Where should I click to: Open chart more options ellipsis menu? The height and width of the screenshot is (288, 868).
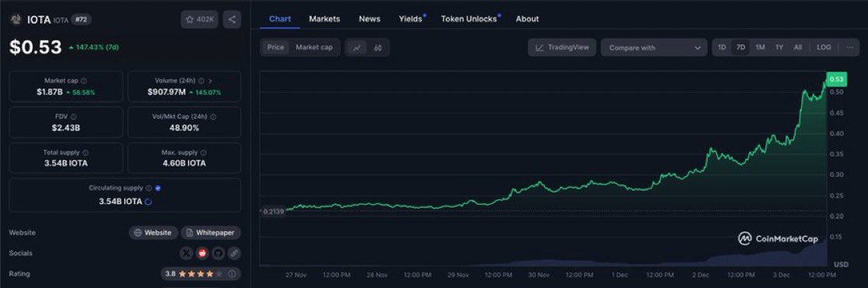coord(850,47)
